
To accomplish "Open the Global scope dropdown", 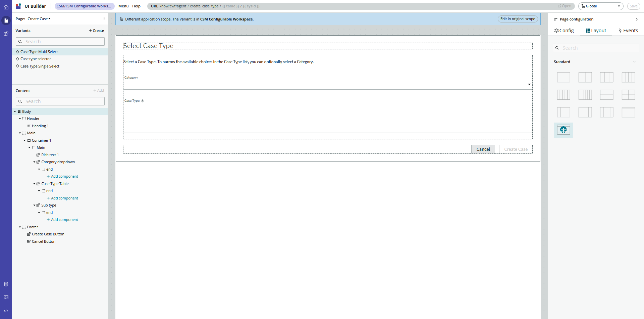I will click(600, 6).
